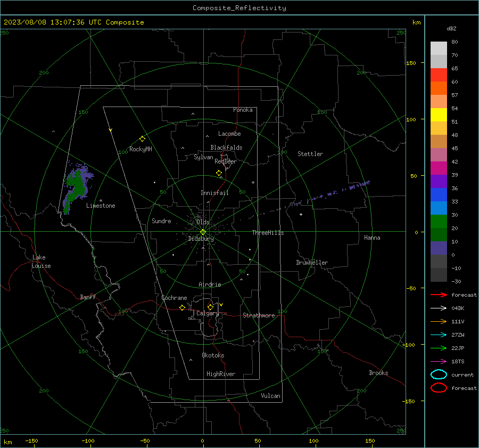This screenshot has width=479, height=448.
Task: Click the Innisfail label
Action: pyautogui.click(x=214, y=193)
